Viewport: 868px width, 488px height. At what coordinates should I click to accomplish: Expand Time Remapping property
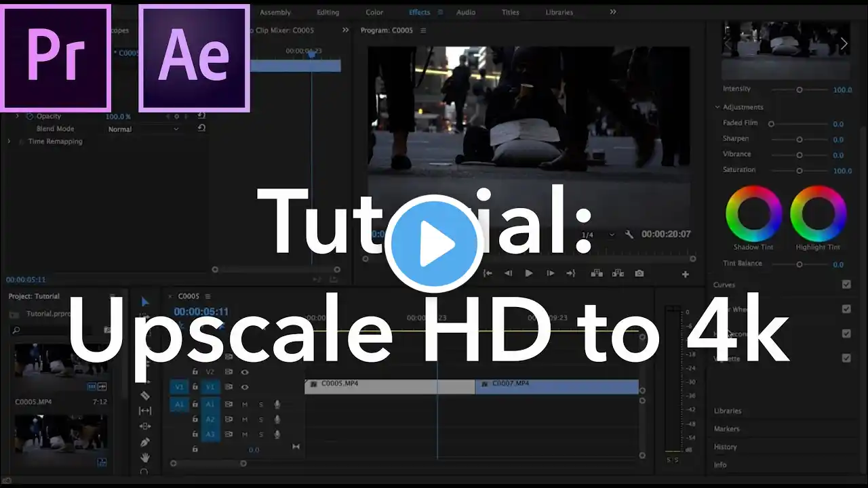9,141
